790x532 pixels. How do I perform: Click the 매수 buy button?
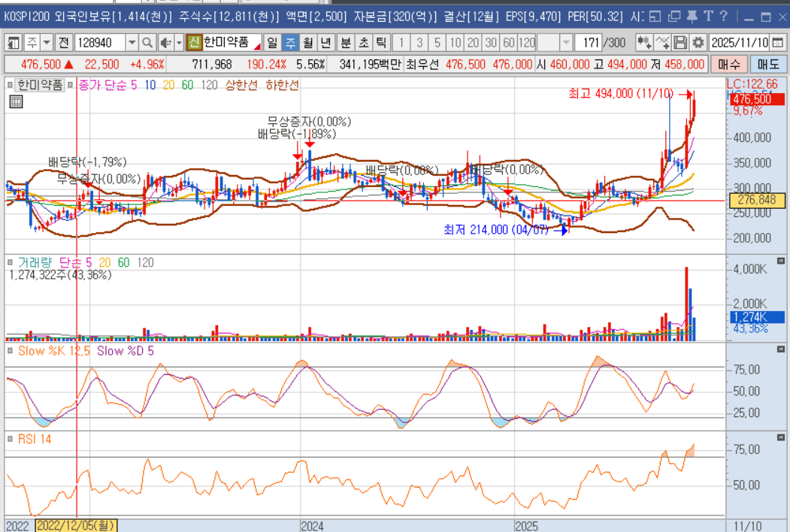pos(728,65)
